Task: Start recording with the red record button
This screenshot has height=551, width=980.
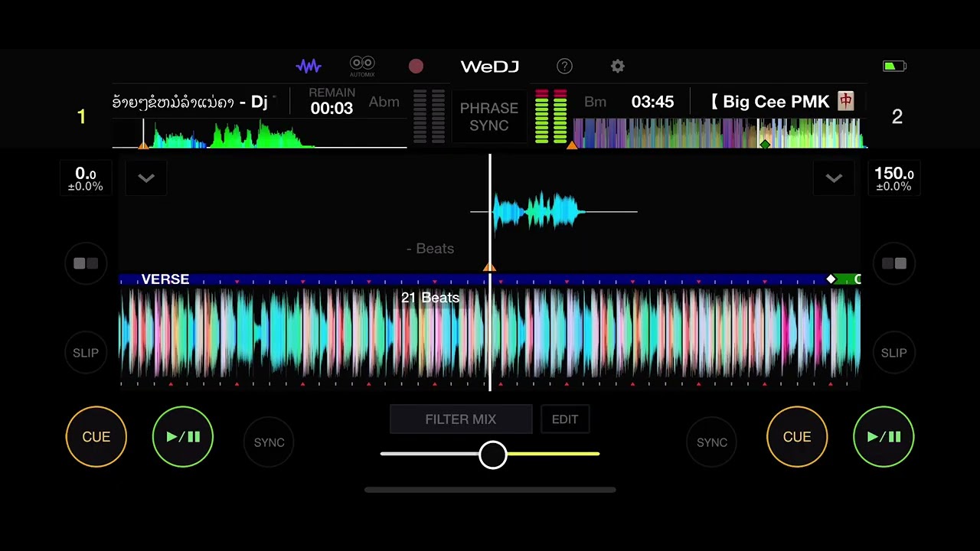Action: 416,67
